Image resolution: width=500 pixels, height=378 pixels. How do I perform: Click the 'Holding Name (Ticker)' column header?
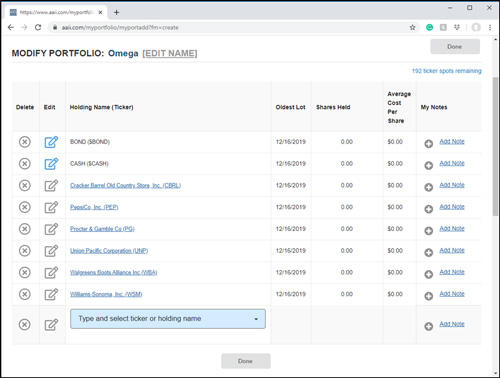click(101, 107)
